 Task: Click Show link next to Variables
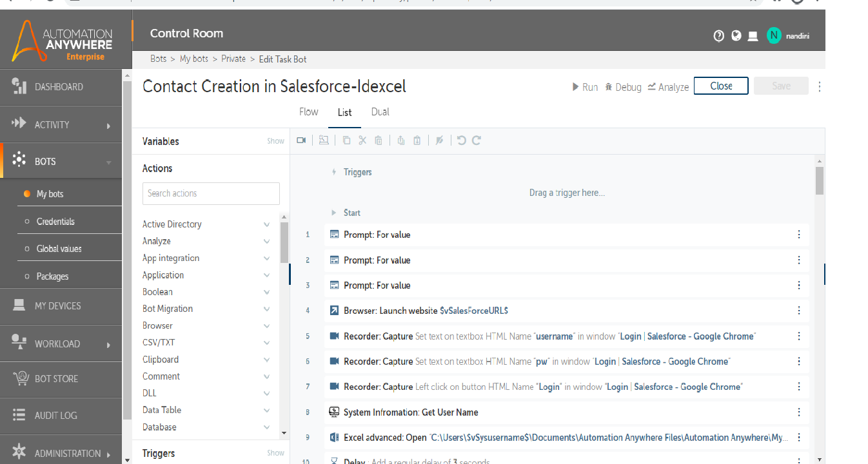(x=275, y=141)
